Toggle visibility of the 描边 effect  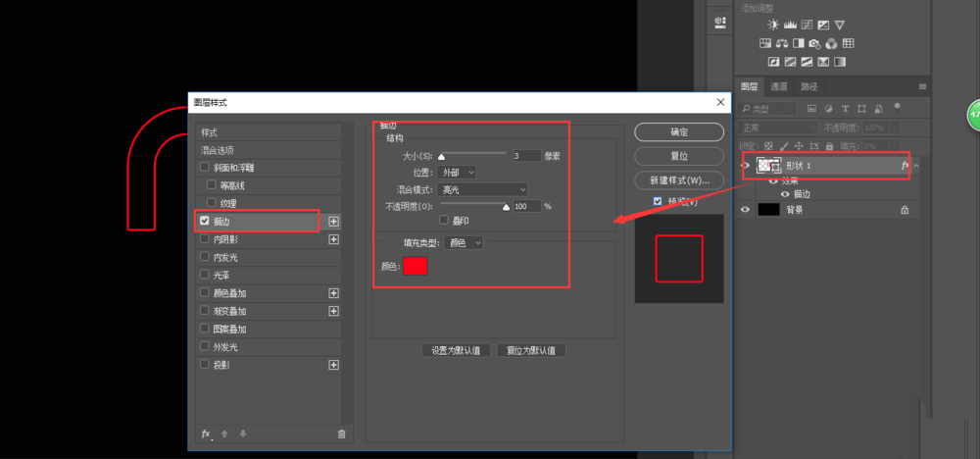point(785,194)
